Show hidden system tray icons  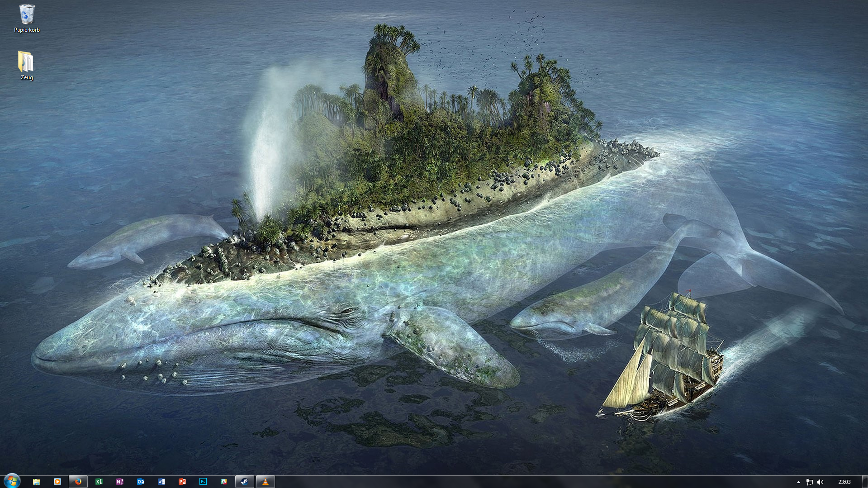click(x=798, y=482)
